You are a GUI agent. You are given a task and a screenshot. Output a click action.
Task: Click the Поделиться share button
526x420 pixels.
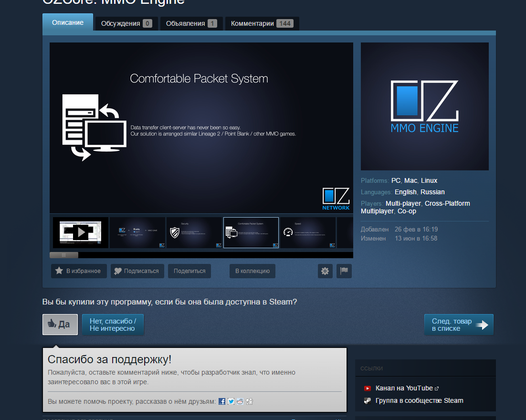click(189, 271)
